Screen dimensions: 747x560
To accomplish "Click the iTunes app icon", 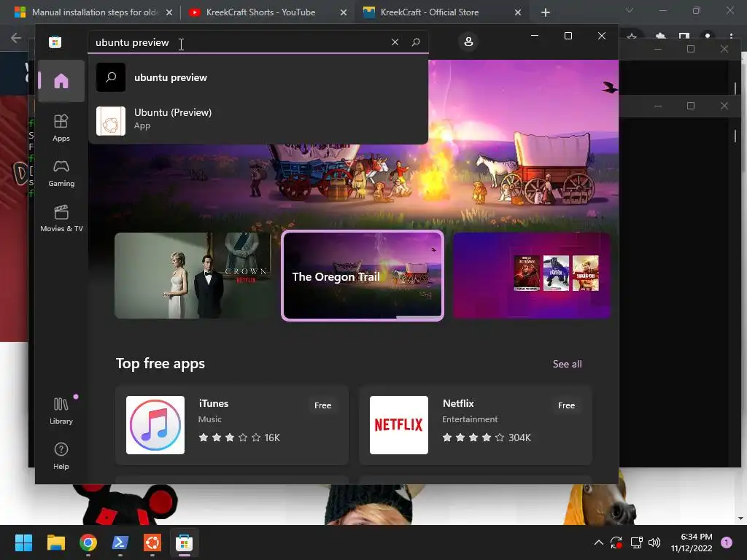I will click(x=155, y=425).
